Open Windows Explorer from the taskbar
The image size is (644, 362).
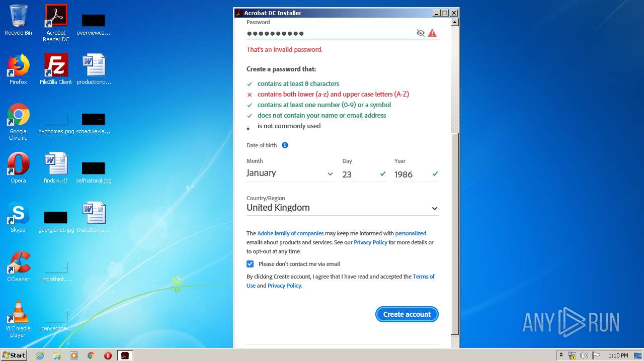(x=57, y=355)
